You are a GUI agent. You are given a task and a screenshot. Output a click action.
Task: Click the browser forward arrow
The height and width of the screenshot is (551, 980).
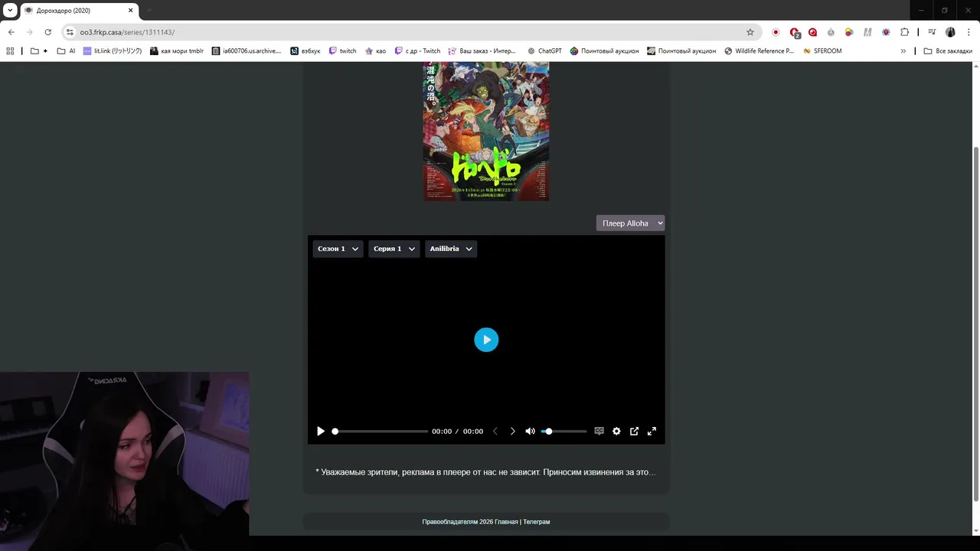click(29, 32)
